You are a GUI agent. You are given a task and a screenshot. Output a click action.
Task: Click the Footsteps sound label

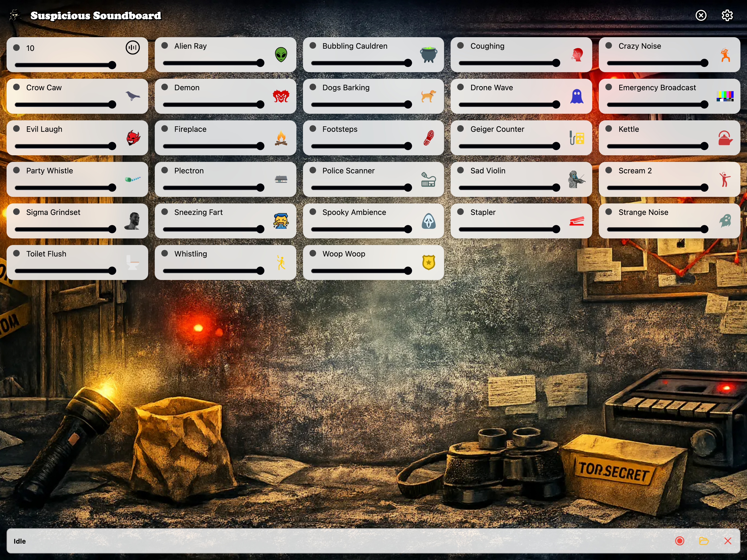(340, 129)
